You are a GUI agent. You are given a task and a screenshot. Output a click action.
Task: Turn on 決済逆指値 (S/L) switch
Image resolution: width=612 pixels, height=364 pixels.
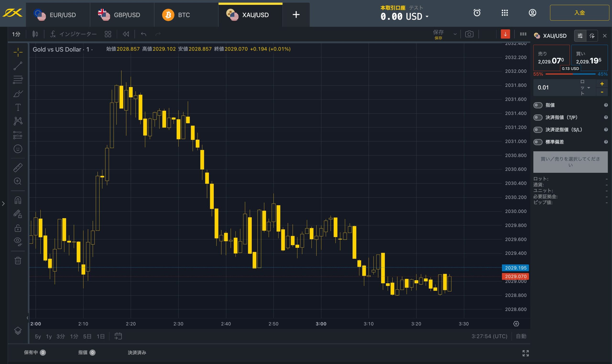538,130
